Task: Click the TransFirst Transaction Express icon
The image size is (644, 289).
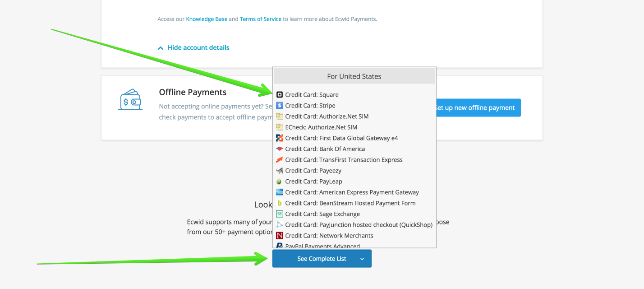Action: point(280,160)
